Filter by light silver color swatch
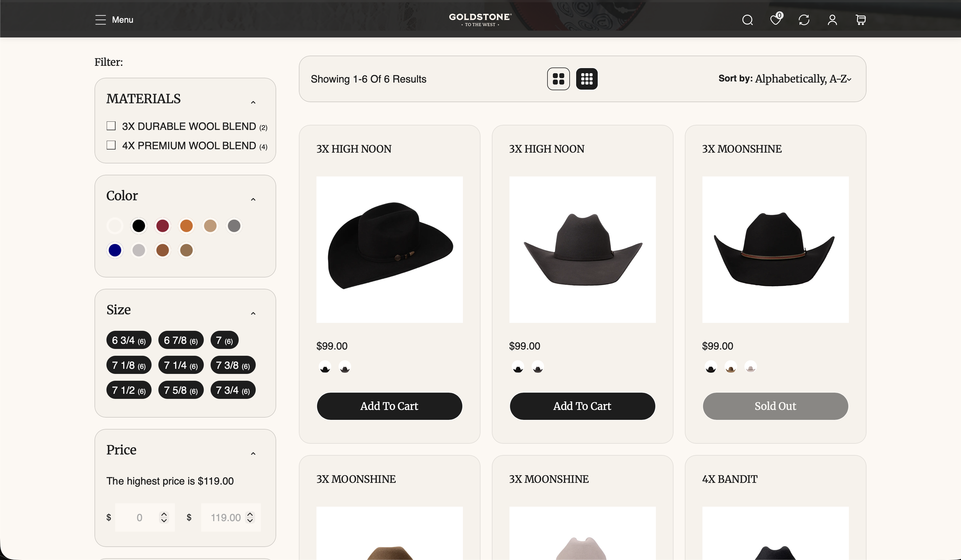This screenshot has width=961, height=560. [x=139, y=250]
